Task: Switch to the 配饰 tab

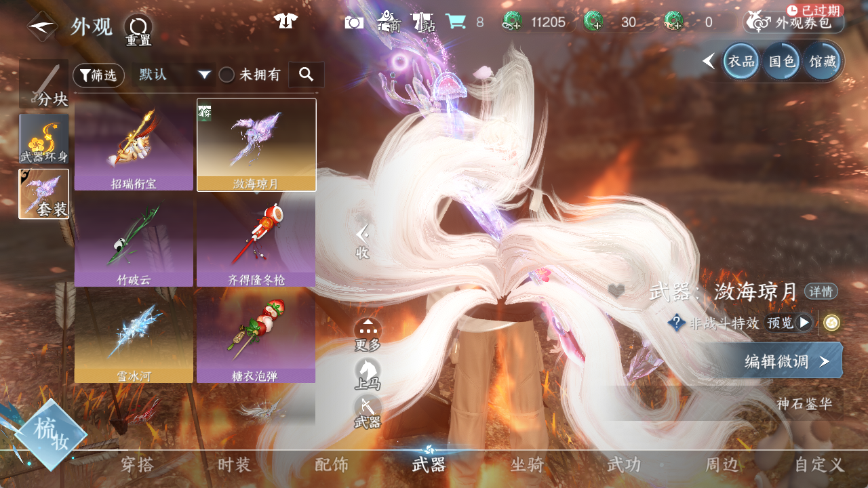Action: pyautogui.click(x=332, y=465)
